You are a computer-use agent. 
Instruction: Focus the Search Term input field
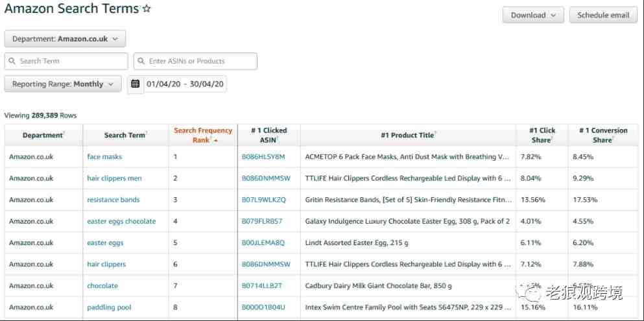(x=66, y=61)
